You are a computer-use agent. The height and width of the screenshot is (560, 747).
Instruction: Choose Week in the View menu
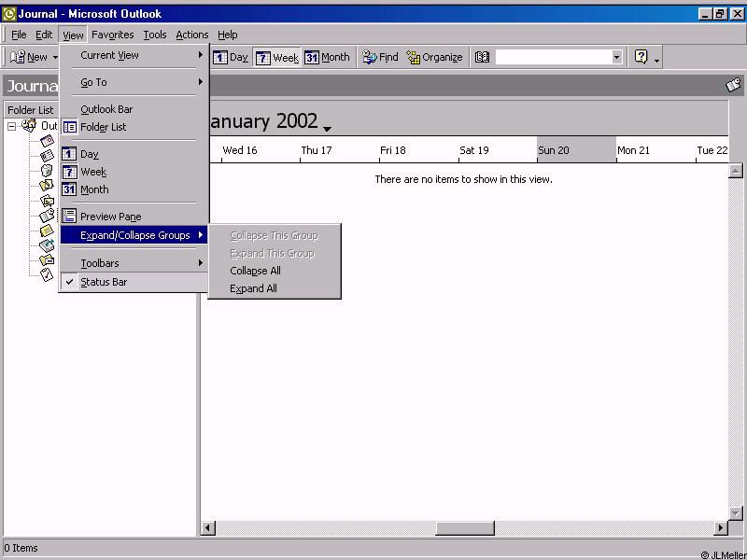[x=134, y=172]
